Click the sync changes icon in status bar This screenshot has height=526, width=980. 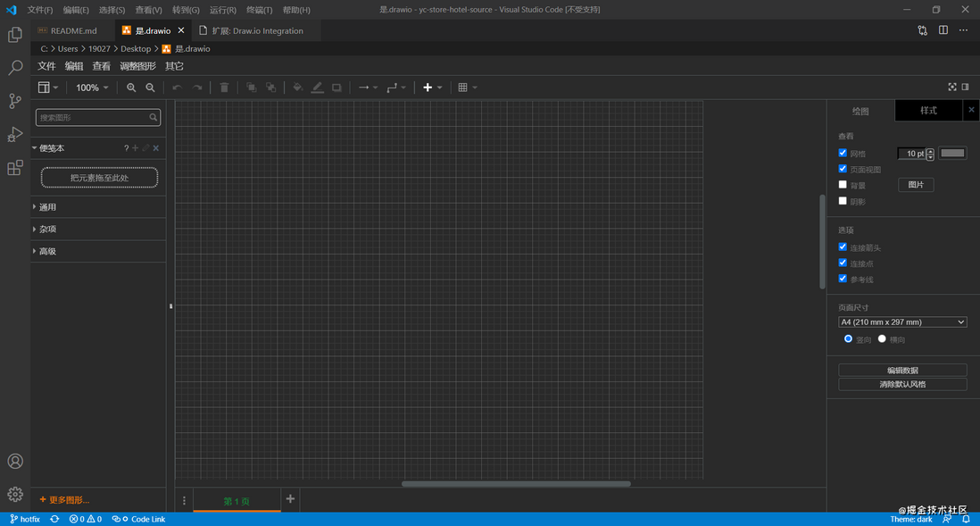[x=55, y=519]
